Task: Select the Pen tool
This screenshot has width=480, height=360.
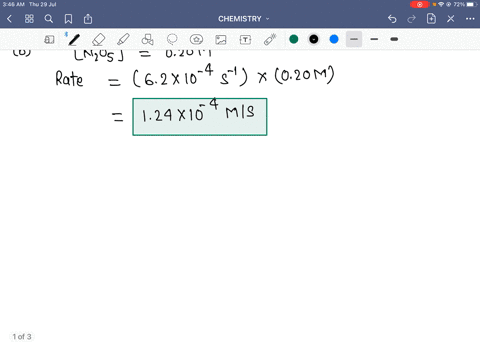Action: tap(74, 40)
